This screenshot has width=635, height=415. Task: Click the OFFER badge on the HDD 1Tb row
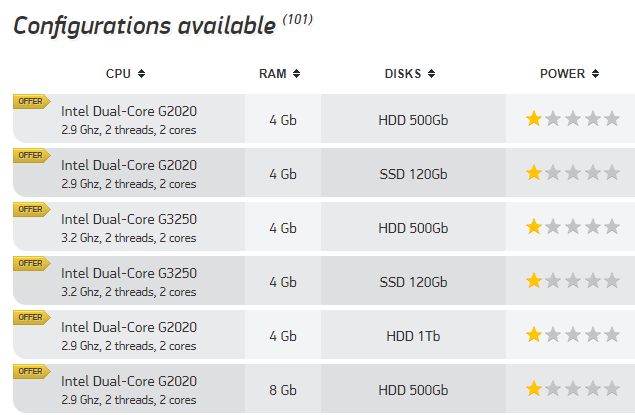(x=32, y=317)
